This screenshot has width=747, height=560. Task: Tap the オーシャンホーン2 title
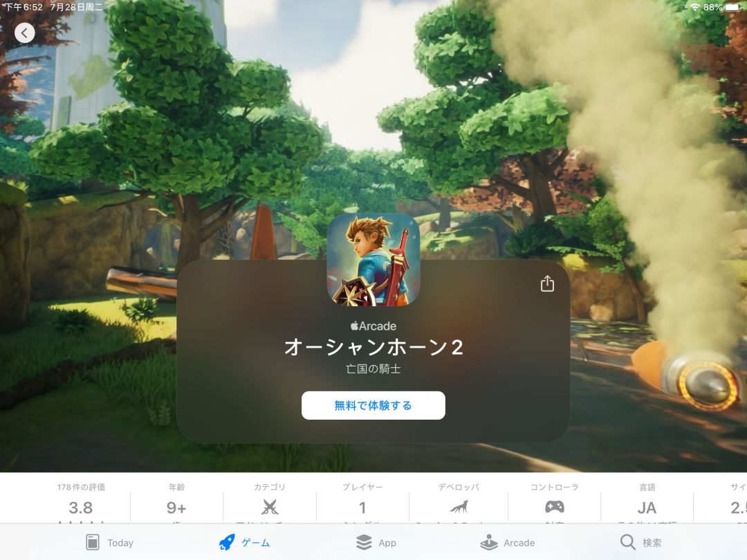(373, 347)
